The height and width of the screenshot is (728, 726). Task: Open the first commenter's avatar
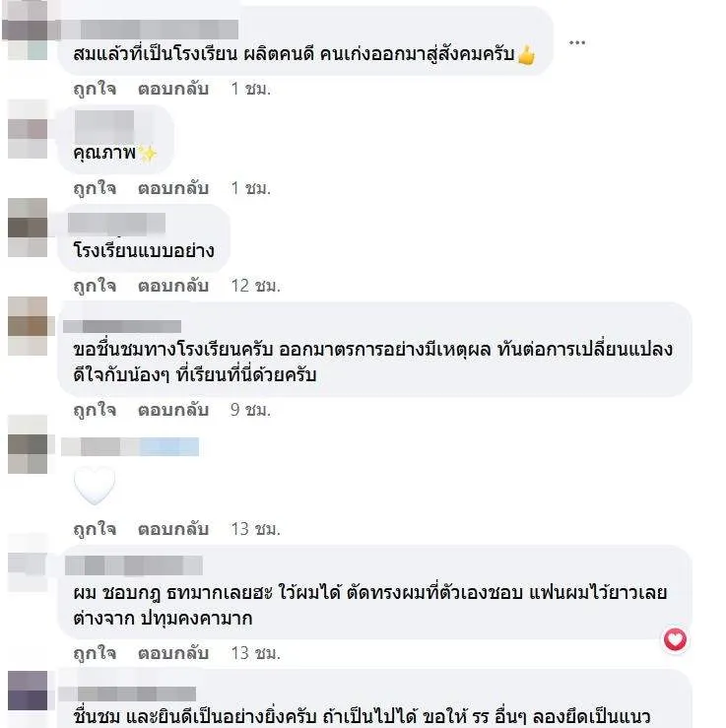(28, 31)
